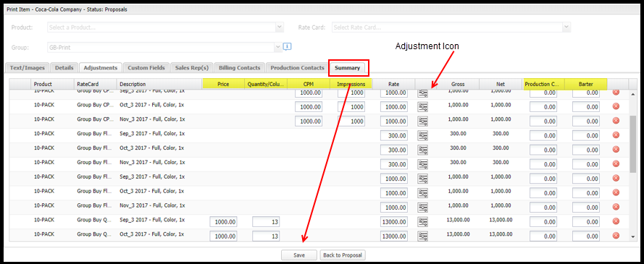The height and width of the screenshot is (264, 644).
Task: Click the Product column header
Action: pyautogui.click(x=53, y=84)
